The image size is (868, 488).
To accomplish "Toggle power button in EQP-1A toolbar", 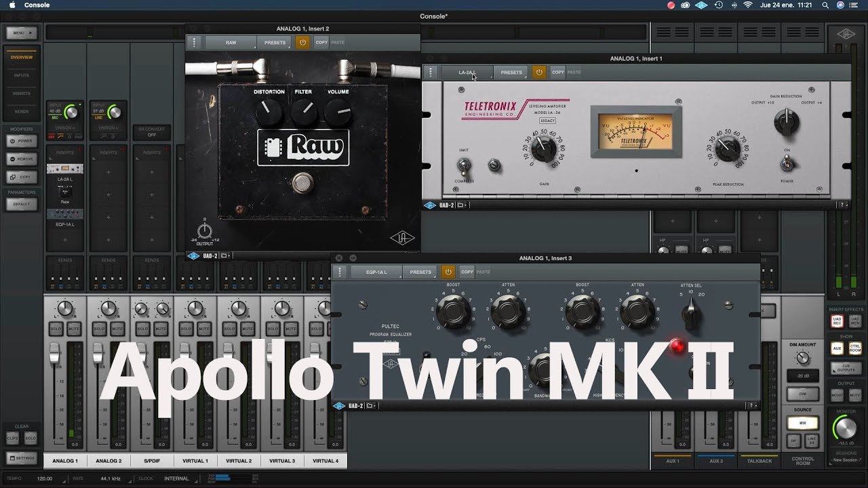I will point(448,272).
